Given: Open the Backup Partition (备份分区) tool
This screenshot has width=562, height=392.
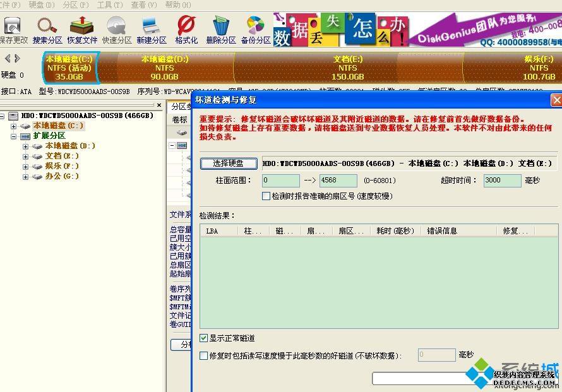Looking at the screenshot, I should click(x=256, y=30).
